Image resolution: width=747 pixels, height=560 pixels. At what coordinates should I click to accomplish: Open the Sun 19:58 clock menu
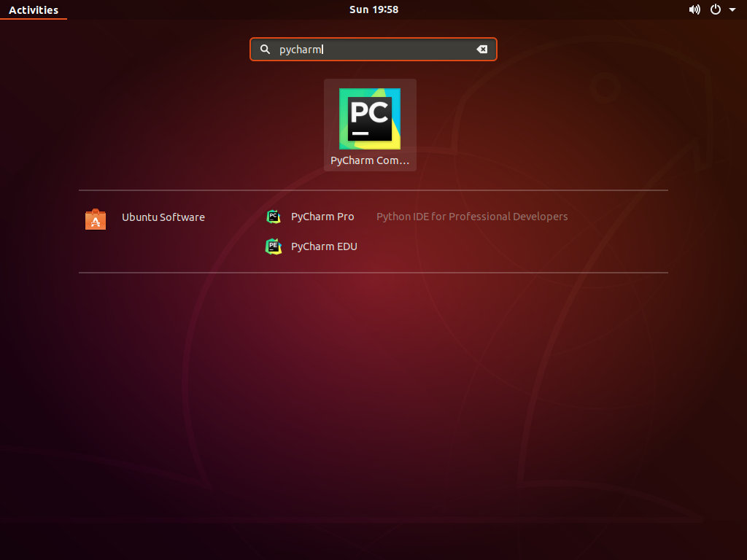pos(373,9)
